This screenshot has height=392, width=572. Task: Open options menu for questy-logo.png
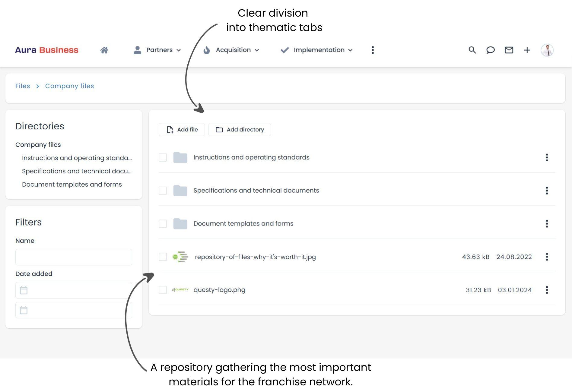point(547,290)
